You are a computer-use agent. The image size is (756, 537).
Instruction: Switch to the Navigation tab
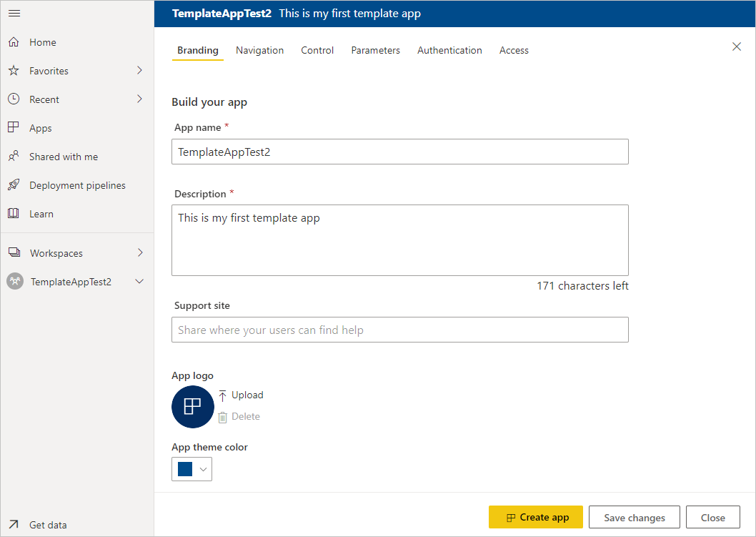[259, 51]
